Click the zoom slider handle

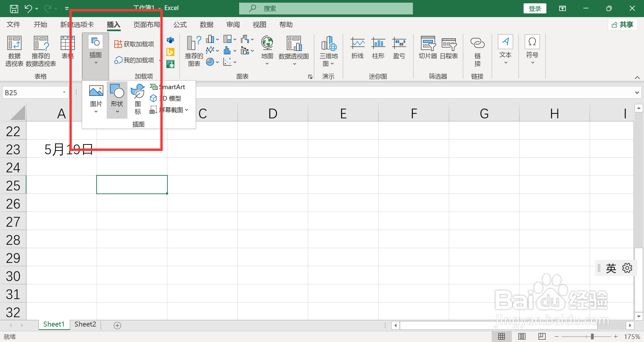pos(592,336)
